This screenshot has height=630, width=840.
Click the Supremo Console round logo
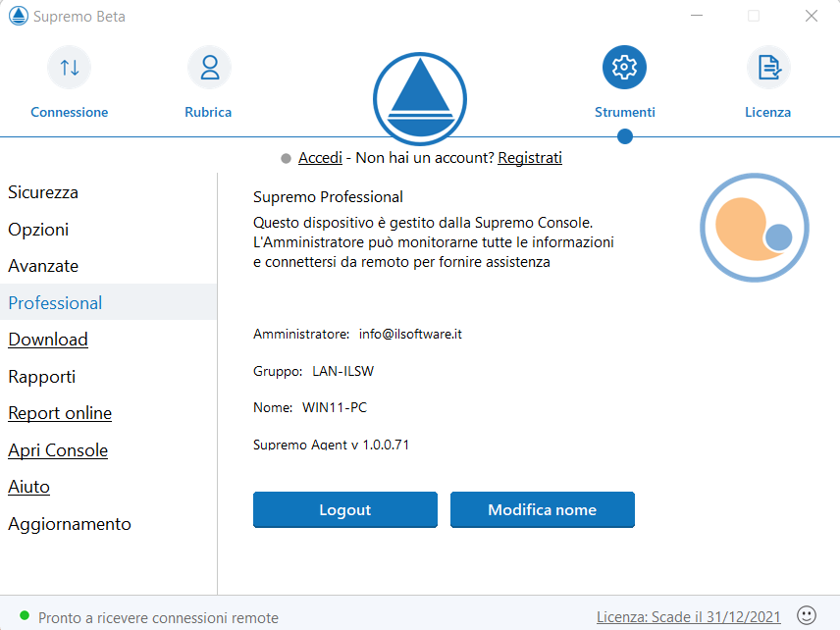click(755, 228)
